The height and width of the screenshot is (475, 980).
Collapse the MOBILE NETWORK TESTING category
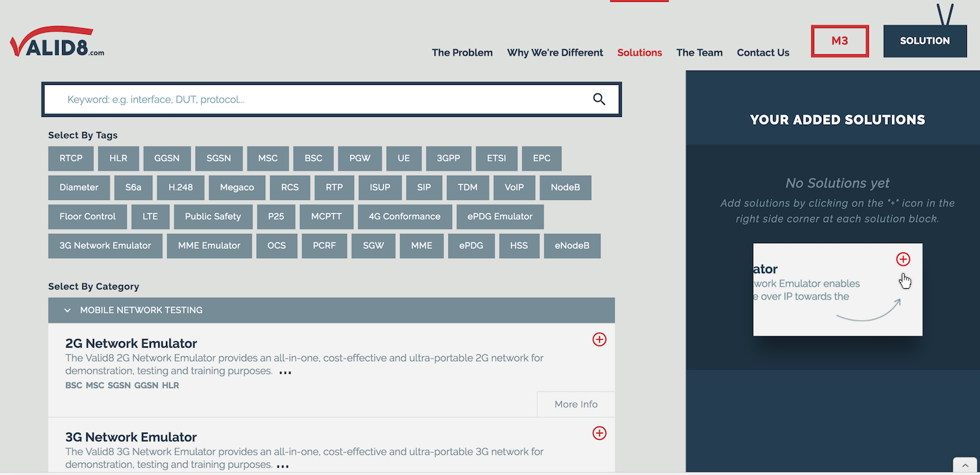67,310
